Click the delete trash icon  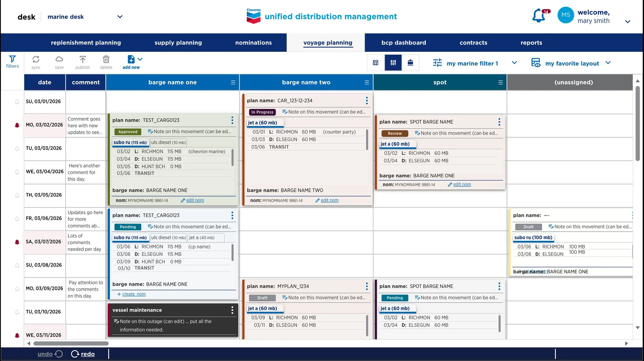coord(106,59)
